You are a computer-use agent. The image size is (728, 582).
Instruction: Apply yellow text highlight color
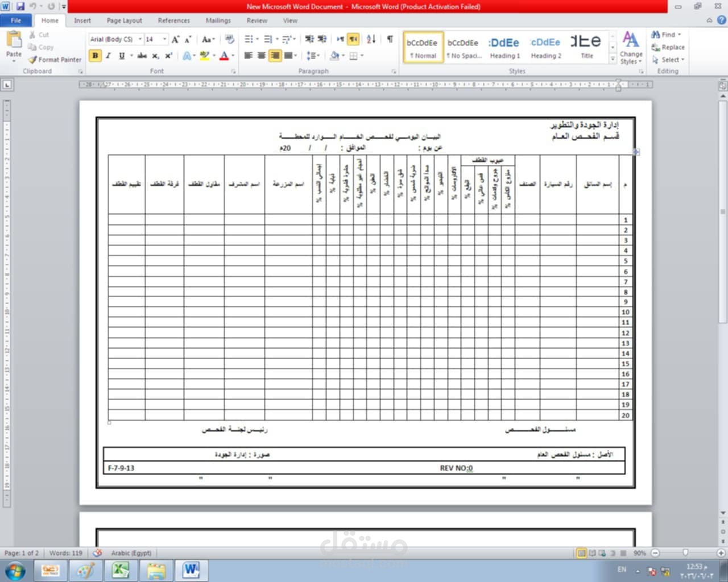tap(205, 56)
